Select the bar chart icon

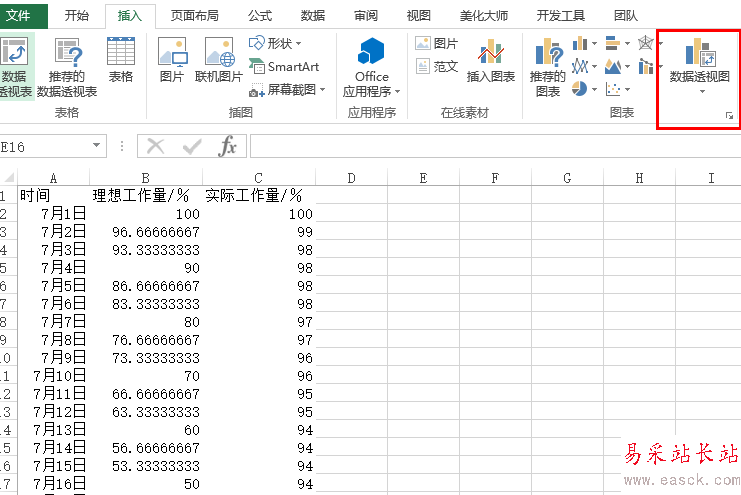pos(612,43)
